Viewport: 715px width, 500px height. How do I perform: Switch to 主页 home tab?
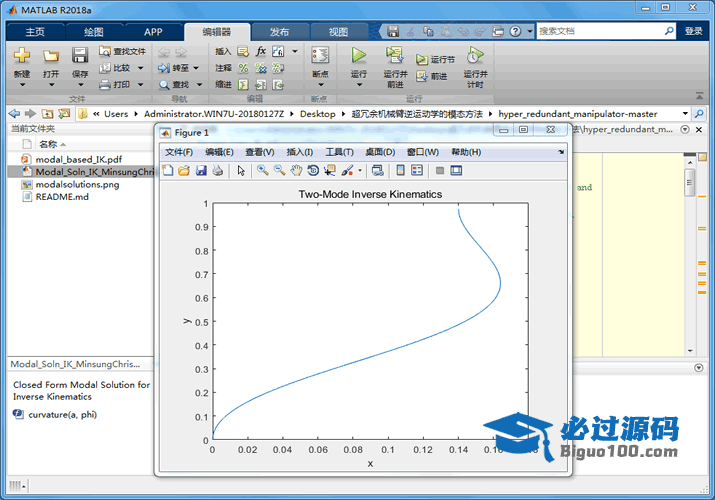35,32
